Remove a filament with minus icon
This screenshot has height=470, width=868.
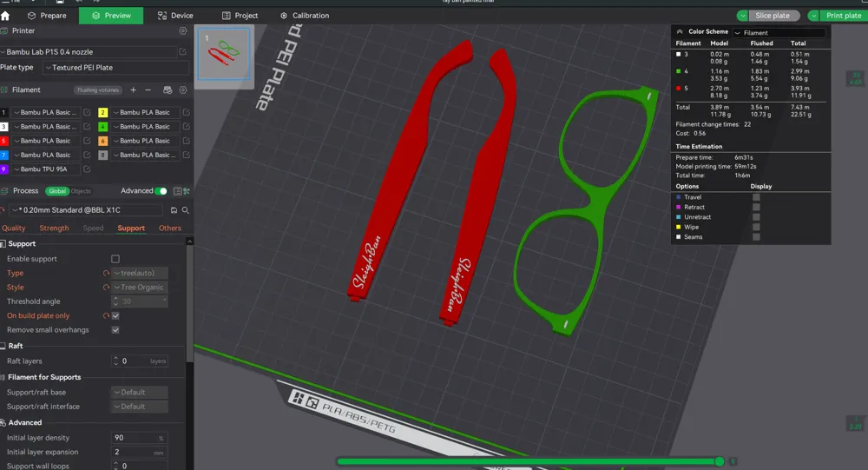click(x=148, y=89)
